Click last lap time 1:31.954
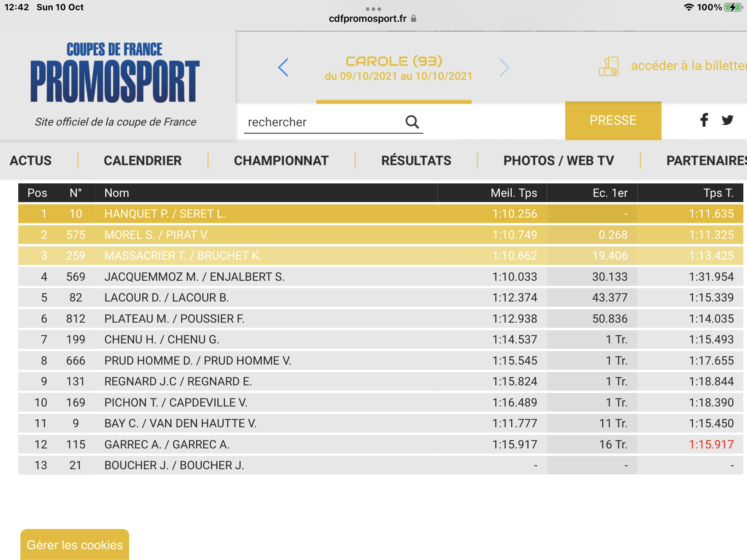Screen dimensions: 747x560 click(x=711, y=277)
